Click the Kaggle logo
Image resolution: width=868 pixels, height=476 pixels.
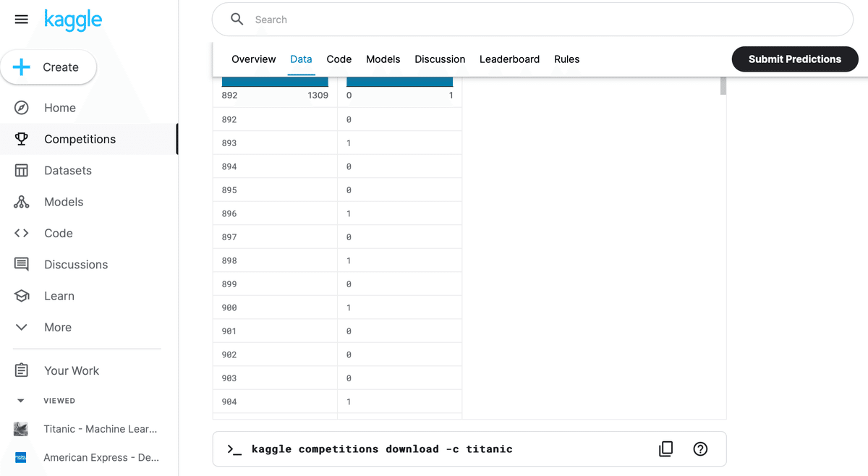(72, 20)
